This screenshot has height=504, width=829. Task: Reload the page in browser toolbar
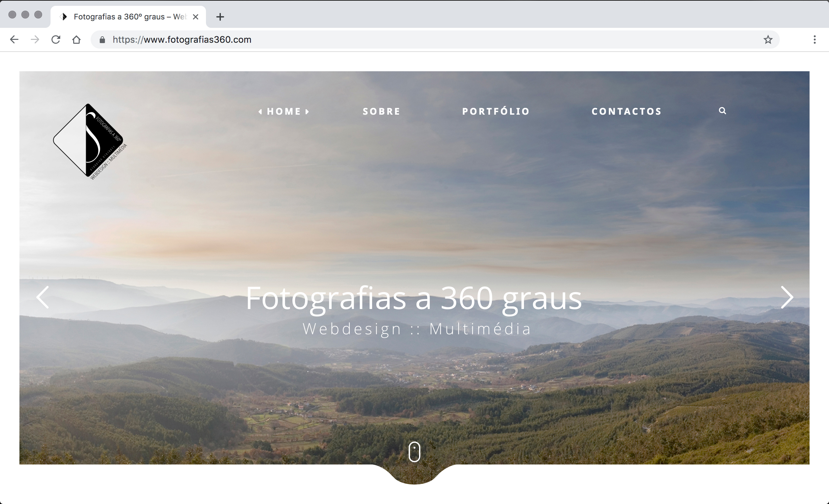click(x=56, y=40)
